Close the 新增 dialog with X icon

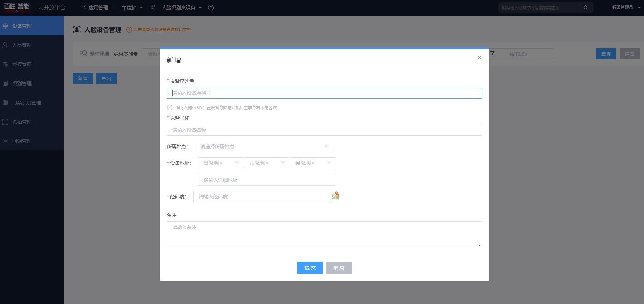click(x=479, y=58)
